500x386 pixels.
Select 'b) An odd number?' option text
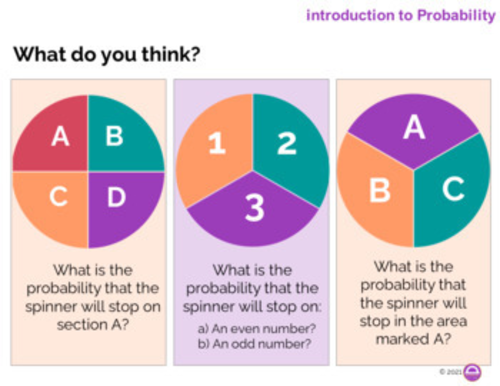coord(254,343)
